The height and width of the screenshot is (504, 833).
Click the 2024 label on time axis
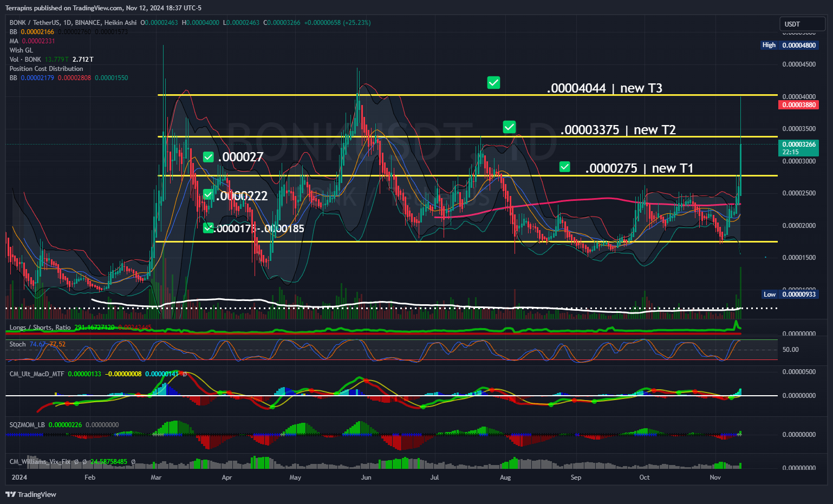click(x=19, y=477)
